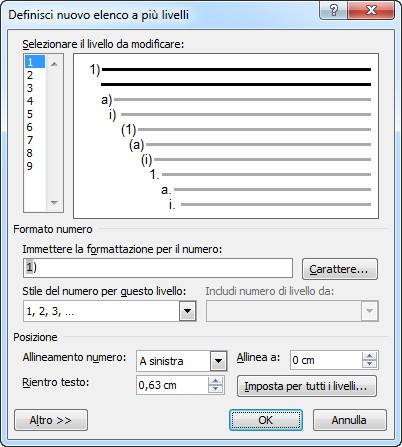This screenshot has height=447, width=402.
Task: Click the number formatting text field
Action: pos(158,268)
